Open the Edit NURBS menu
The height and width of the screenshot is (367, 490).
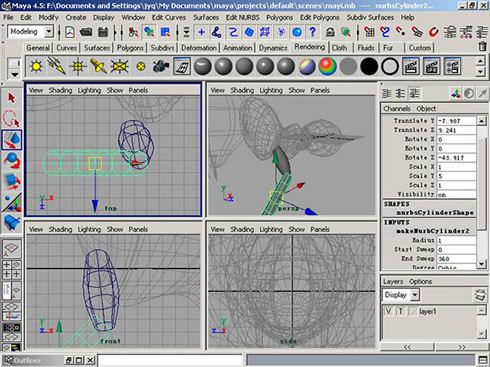tap(242, 17)
